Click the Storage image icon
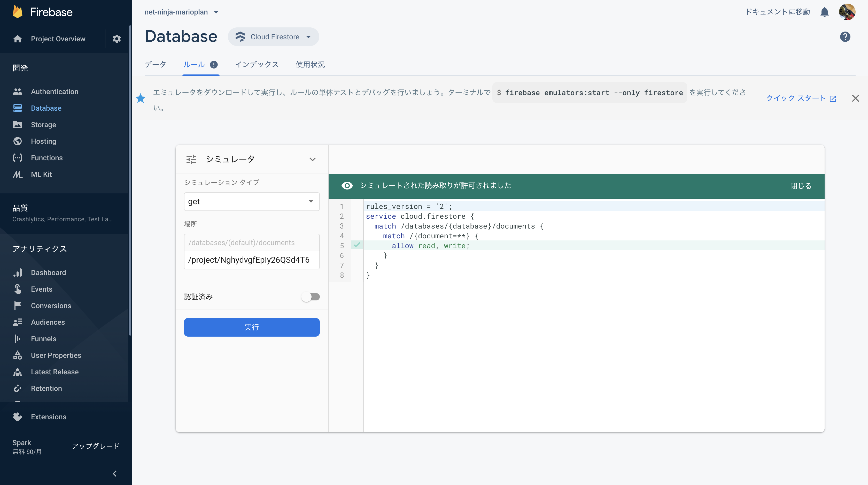This screenshot has width=868, height=485. click(x=18, y=124)
